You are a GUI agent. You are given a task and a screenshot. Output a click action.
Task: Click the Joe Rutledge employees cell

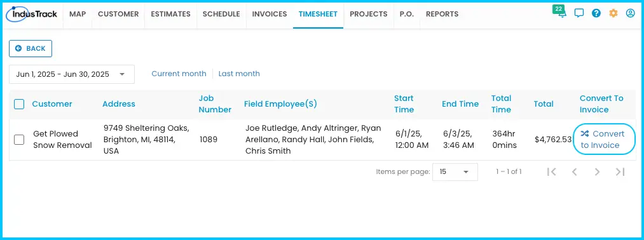[x=313, y=140]
